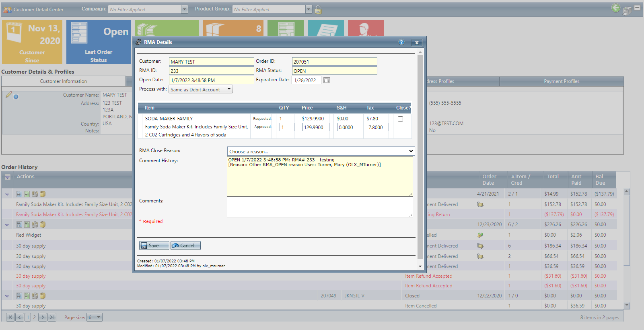
Task: Click the Comments text box
Action: point(320,207)
